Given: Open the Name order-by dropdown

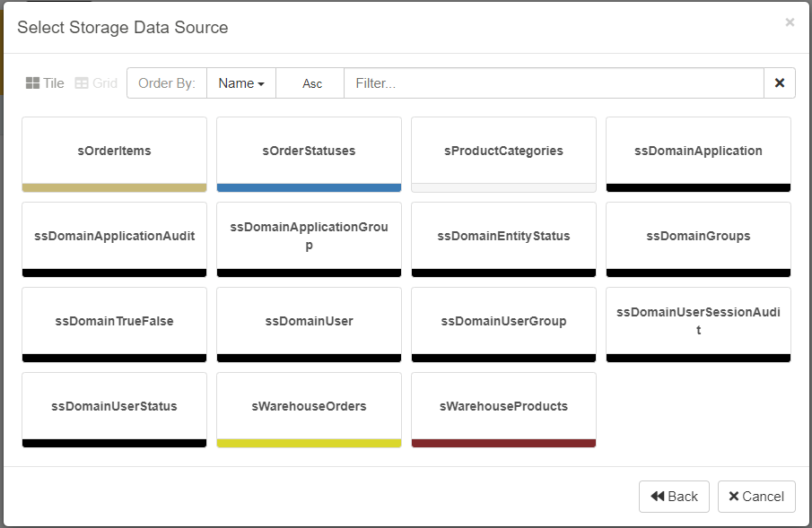Looking at the screenshot, I should (240, 83).
